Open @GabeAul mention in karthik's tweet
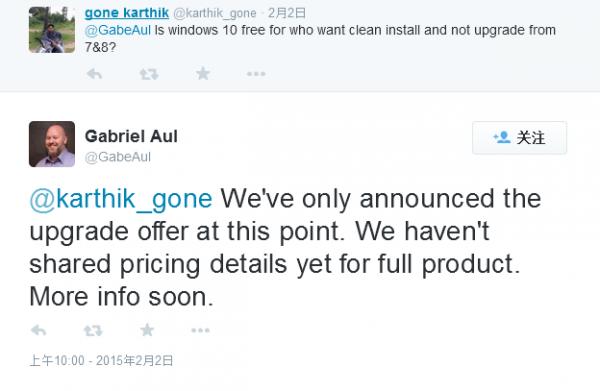Image resolution: width=600 pixels, height=391 pixels. tap(117, 30)
